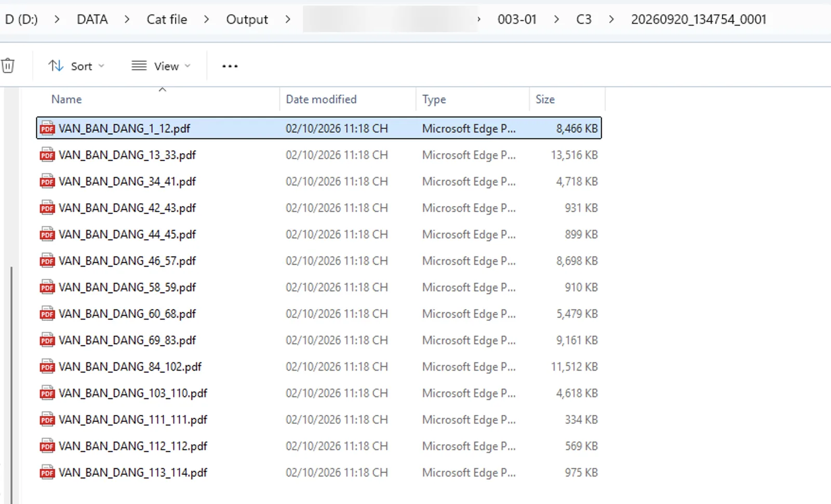Click PDF icon of VAN_BAN_DANG_103_110.pdf
This screenshot has width=831, height=504.
click(x=47, y=393)
